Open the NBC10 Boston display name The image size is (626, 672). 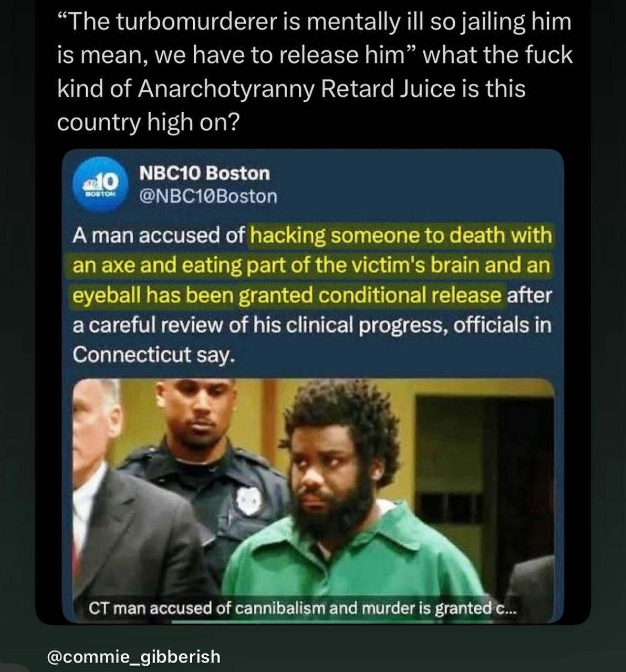click(x=205, y=173)
